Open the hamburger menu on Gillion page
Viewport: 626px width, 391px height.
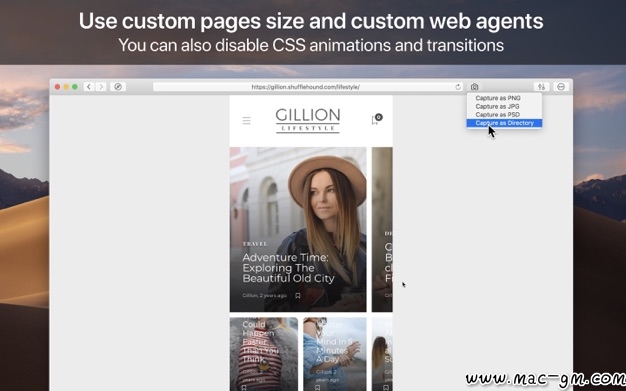point(246,120)
